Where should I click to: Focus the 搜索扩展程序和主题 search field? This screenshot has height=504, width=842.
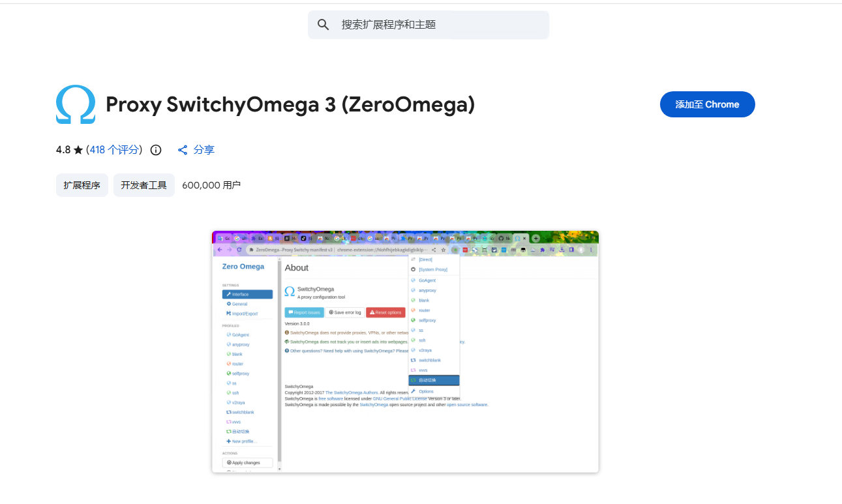(x=437, y=25)
